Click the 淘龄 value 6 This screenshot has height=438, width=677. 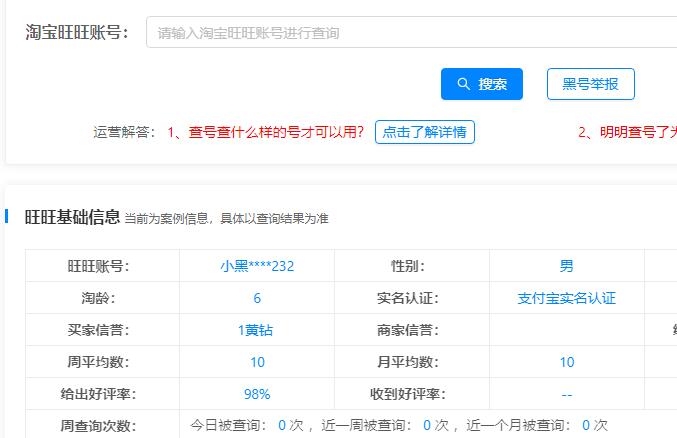pyautogui.click(x=257, y=298)
